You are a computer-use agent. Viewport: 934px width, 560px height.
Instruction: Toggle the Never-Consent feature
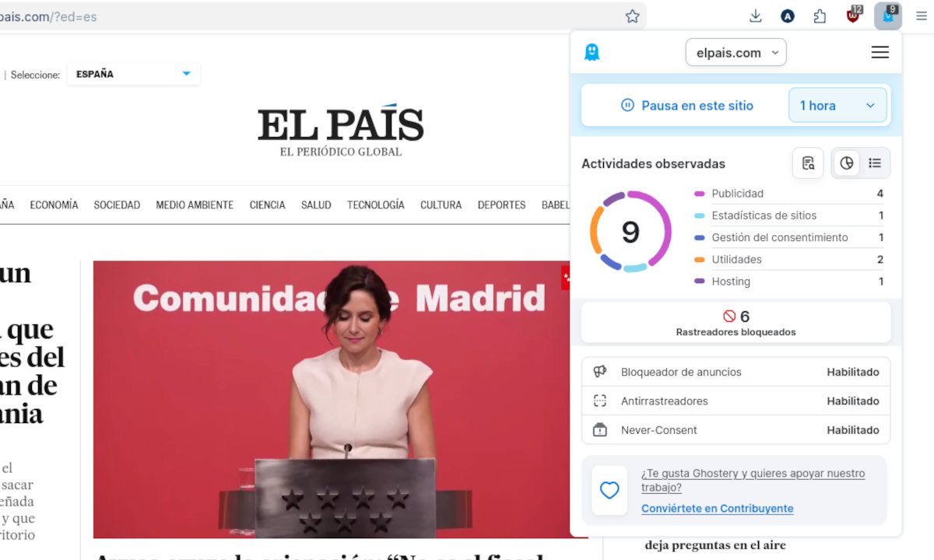[x=853, y=429]
